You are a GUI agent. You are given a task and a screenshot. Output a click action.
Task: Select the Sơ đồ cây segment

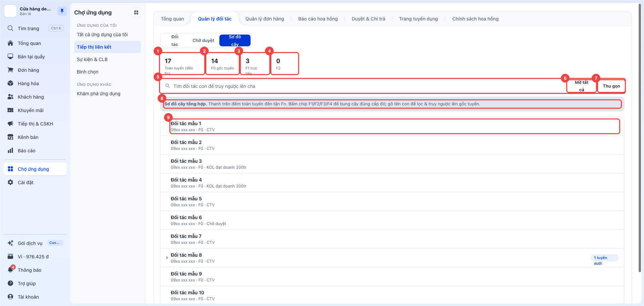click(x=235, y=41)
